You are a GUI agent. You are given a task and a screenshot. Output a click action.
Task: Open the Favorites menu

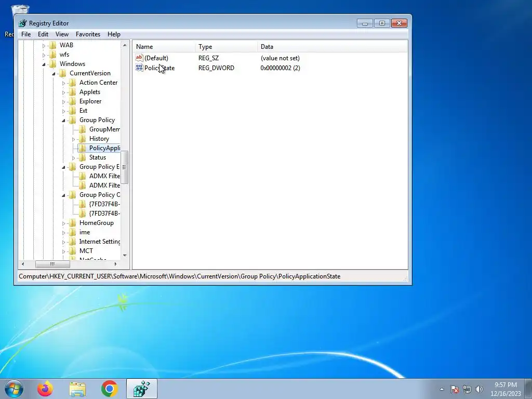(88, 34)
